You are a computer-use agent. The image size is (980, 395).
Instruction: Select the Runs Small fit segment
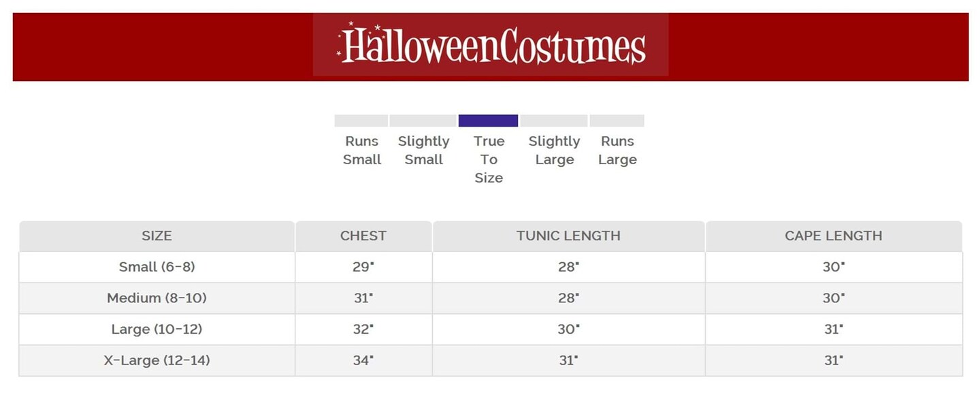coord(361,121)
